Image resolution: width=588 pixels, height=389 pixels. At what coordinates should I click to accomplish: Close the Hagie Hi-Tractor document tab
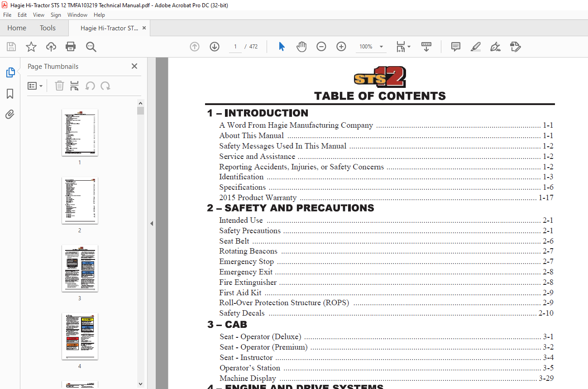pyautogui.click(x=144, y=28)
